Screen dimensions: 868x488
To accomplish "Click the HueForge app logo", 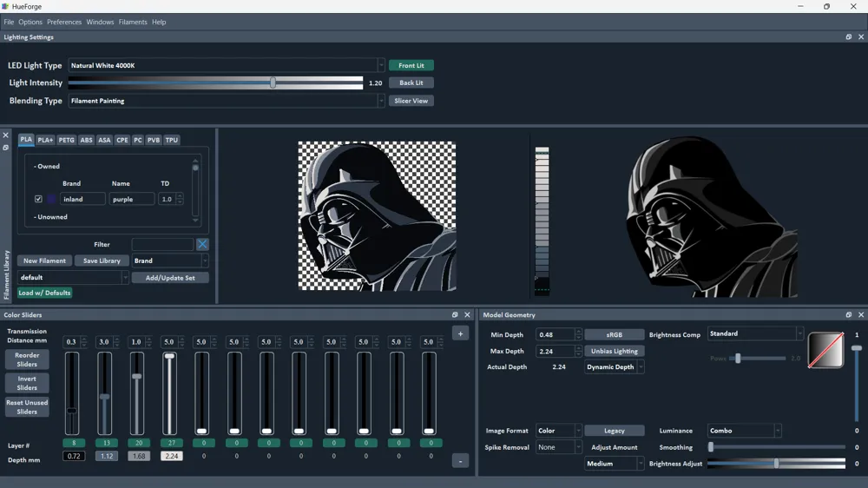I will [x=5, y=6].
